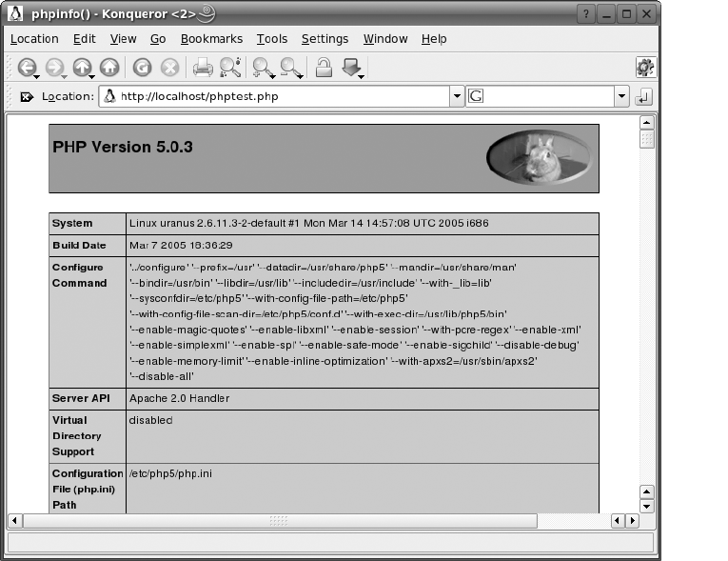This screenshot has height=561, width=728.
Task: Click the disabled value text
Action: (x=151, y=420)
